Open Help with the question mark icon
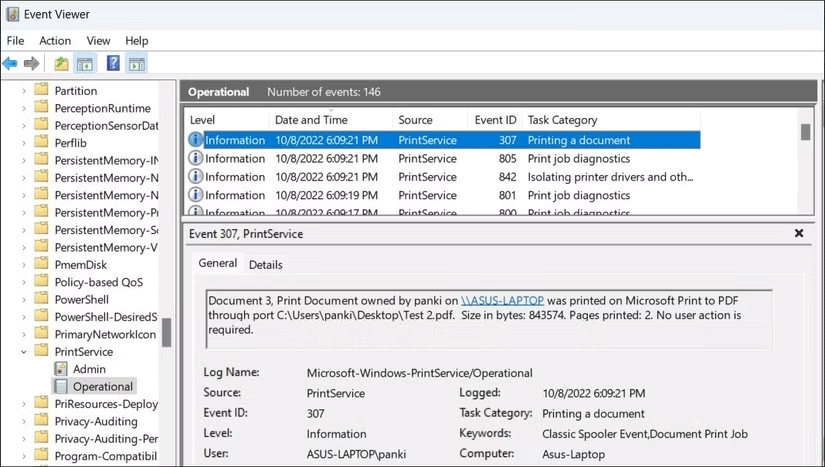The width and height of the screenshot is (825, 467). tap(113, 64)
